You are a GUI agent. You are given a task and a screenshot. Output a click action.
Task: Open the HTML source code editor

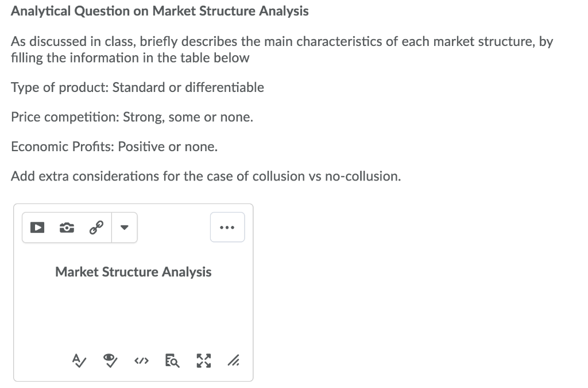141,360
